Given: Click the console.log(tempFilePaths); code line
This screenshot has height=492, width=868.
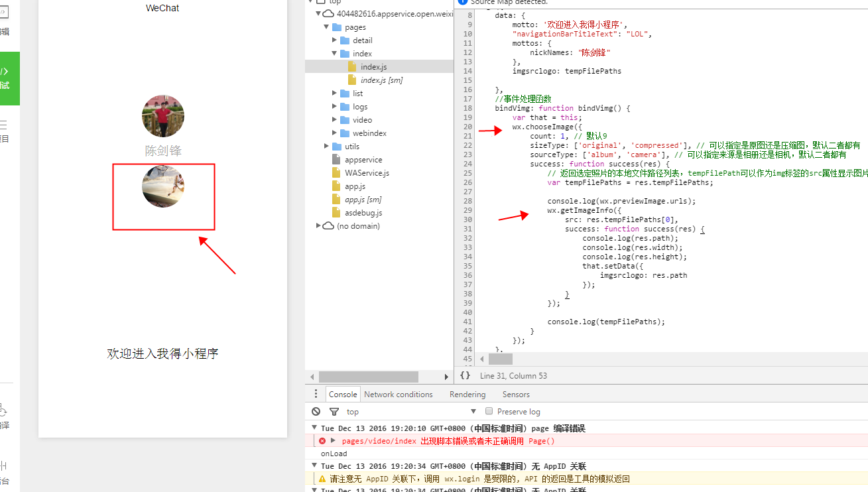Looking at the screenshot, I should pyautogui.click(x=606, y=322).
